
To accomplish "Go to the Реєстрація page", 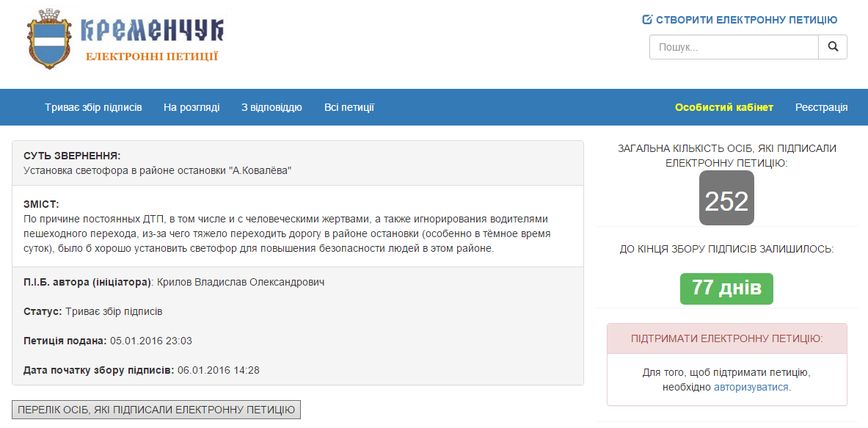I will [x=822, y=107].
